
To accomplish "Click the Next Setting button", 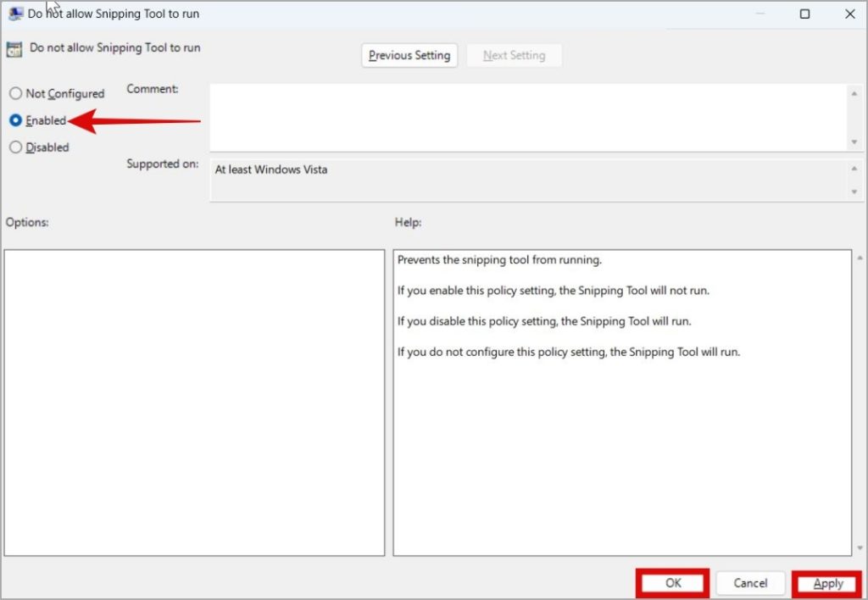I will coord(514,55).
